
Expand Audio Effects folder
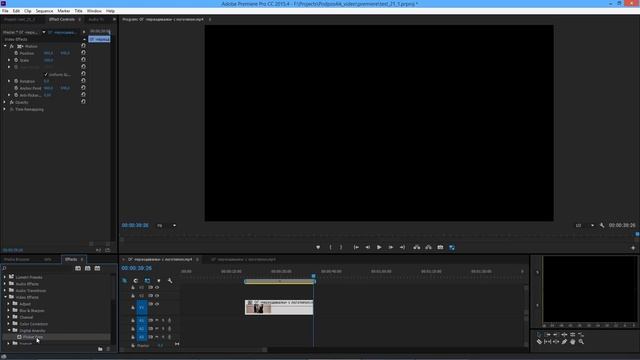coord(5,283)
